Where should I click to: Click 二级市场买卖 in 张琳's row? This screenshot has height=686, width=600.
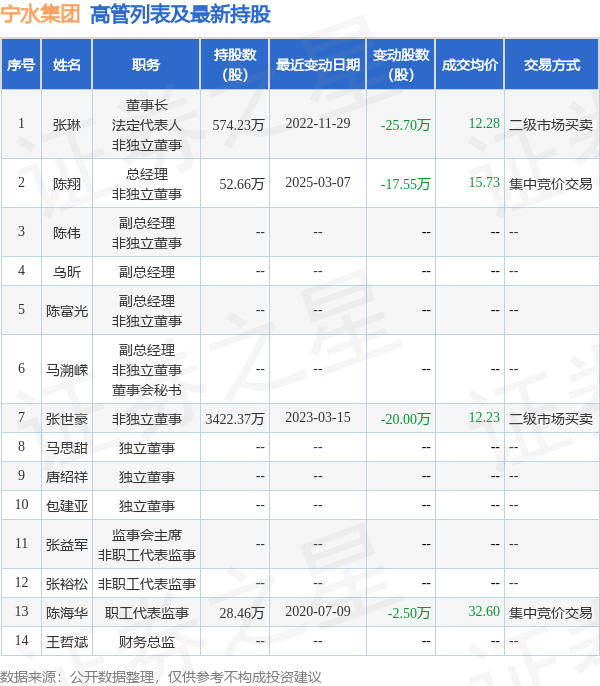551,125
